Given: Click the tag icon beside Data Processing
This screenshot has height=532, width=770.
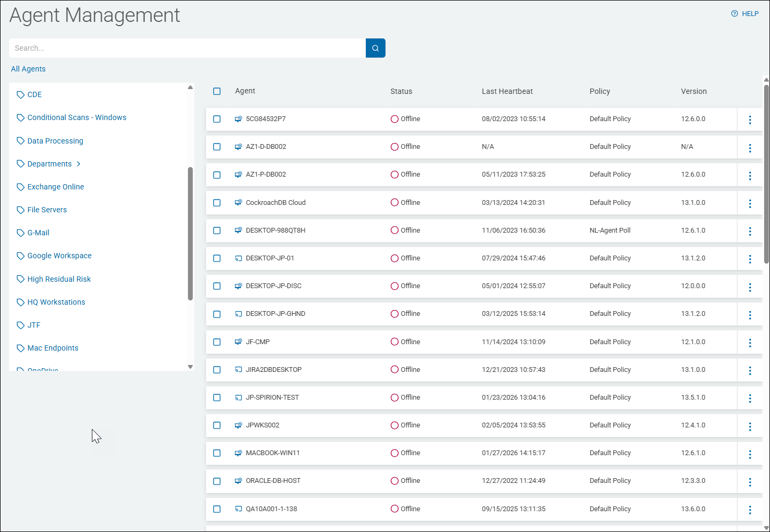Looking at the screenshot, I should click(21, 141).
